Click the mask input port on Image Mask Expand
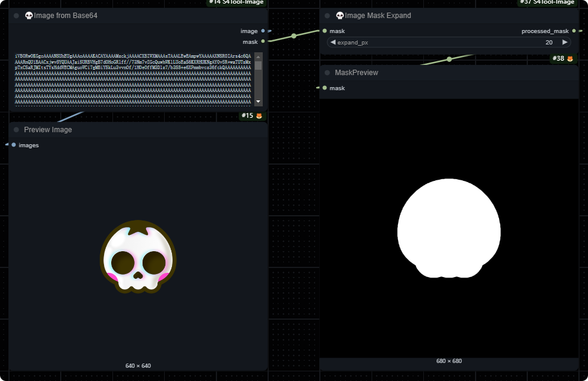Viewport: 588px width, 381px height. pos(325,31)
